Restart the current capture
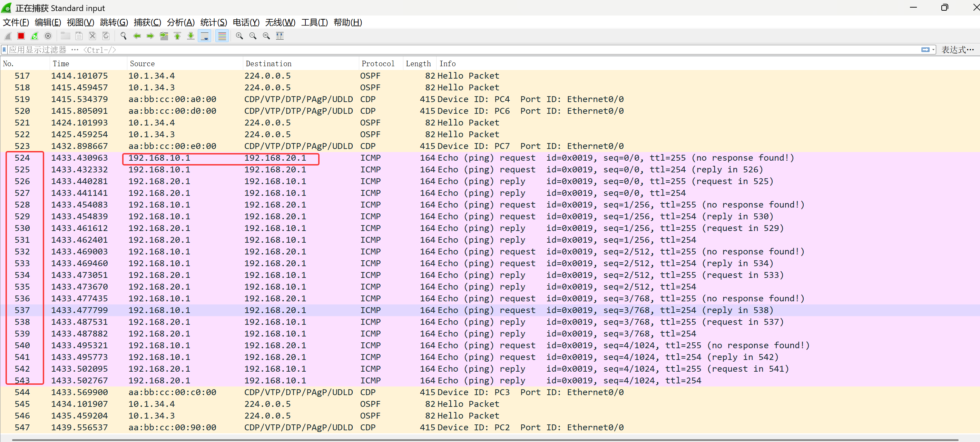Viewport: 980px width, 442px height. 35,36
